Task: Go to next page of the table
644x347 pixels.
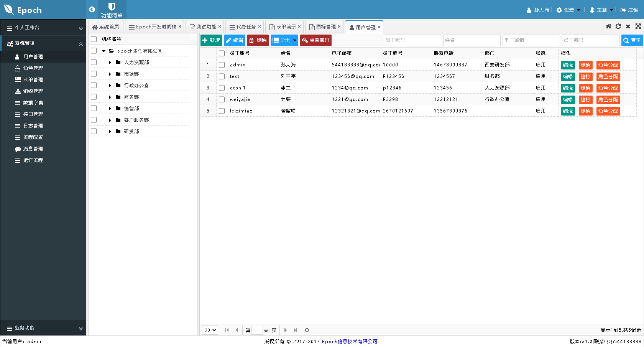Action: pyautogui.click(x=285, y=330)
